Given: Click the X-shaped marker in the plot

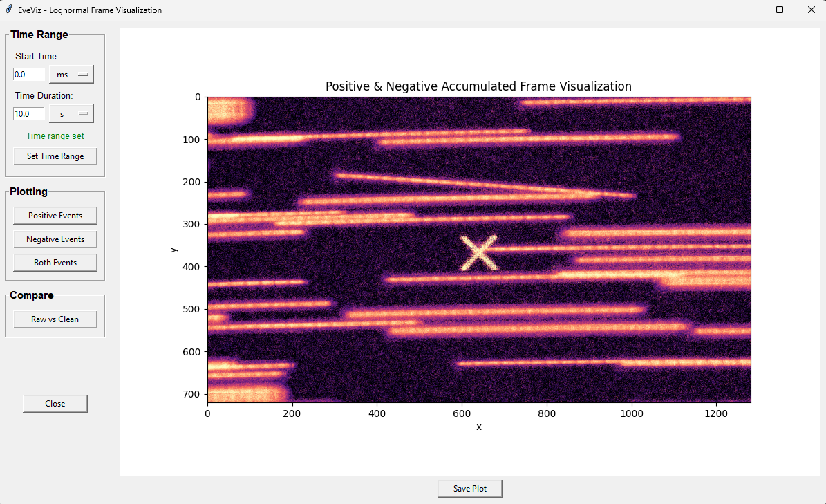Looking at the screenshot, I should [x=479, y=254].
